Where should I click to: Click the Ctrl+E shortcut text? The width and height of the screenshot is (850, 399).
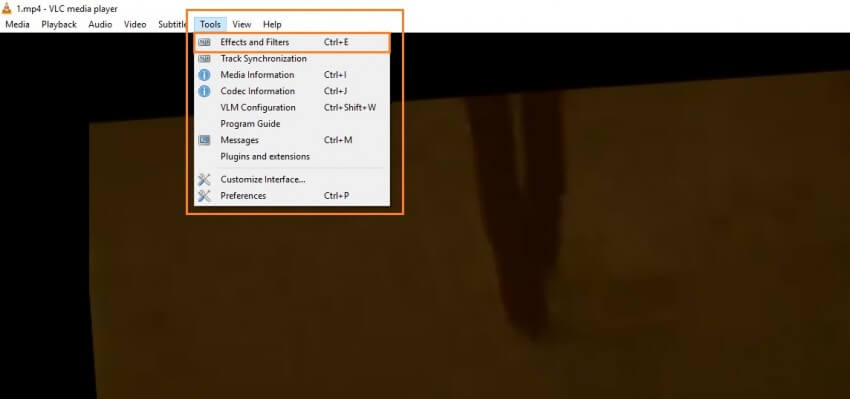(336, 42)
